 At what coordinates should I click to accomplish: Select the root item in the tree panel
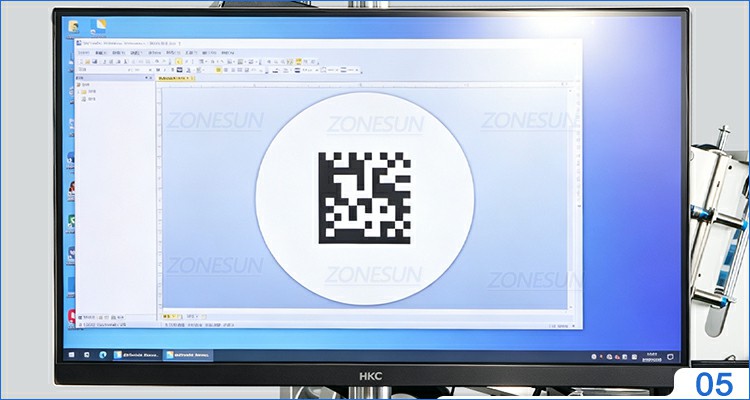(82, 84)
